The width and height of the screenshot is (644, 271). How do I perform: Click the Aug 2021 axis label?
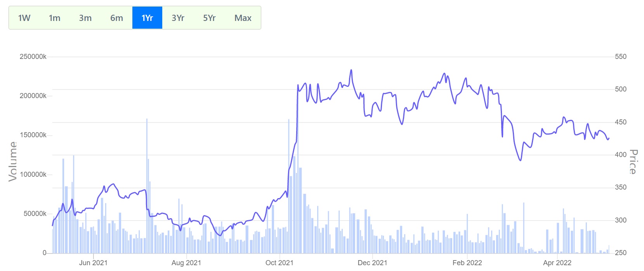pos(186,263)
